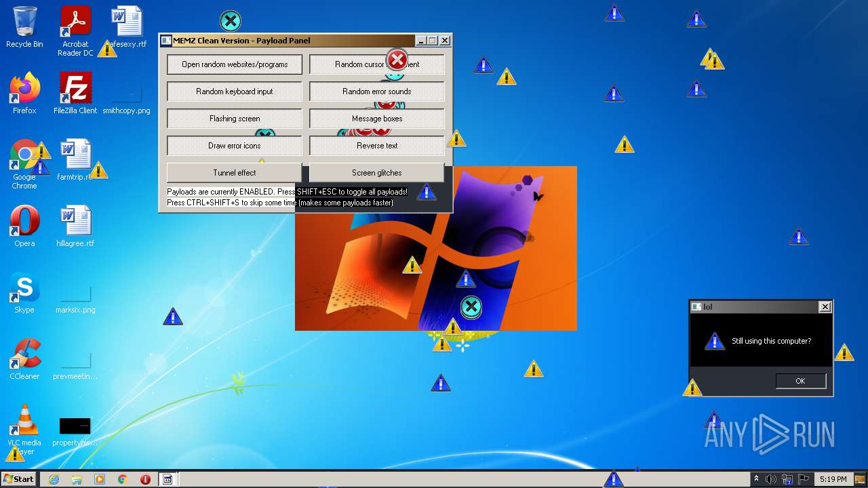
Task: Open Opera from the taskbar
Action: point(145,479)
